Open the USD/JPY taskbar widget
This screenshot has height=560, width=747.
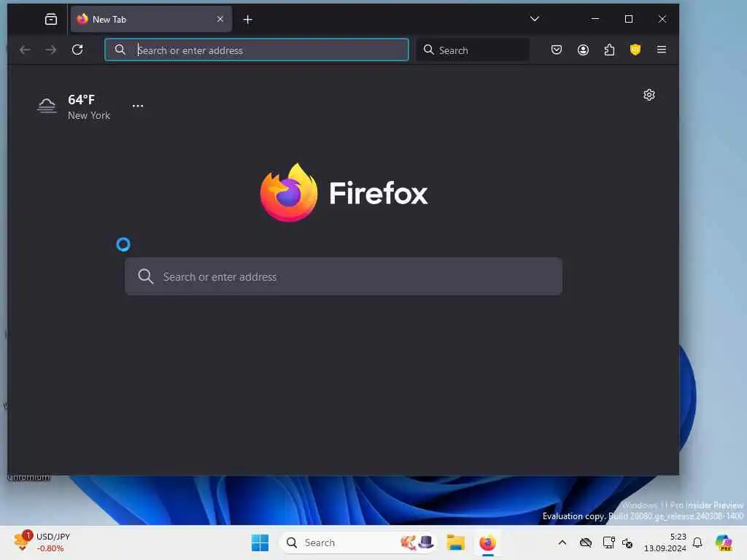coord(42,542)
